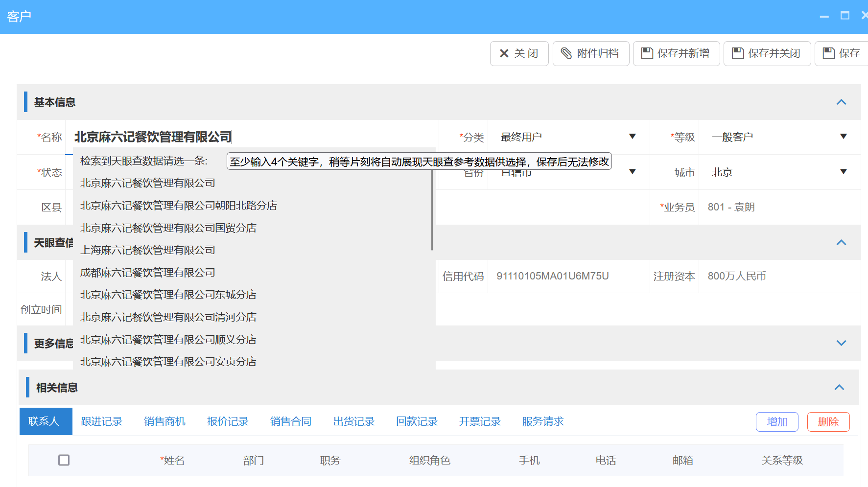Open the 城市 dropdown showing 北京
This screenshot has height=487, width=868.
(x=844, y=172)
